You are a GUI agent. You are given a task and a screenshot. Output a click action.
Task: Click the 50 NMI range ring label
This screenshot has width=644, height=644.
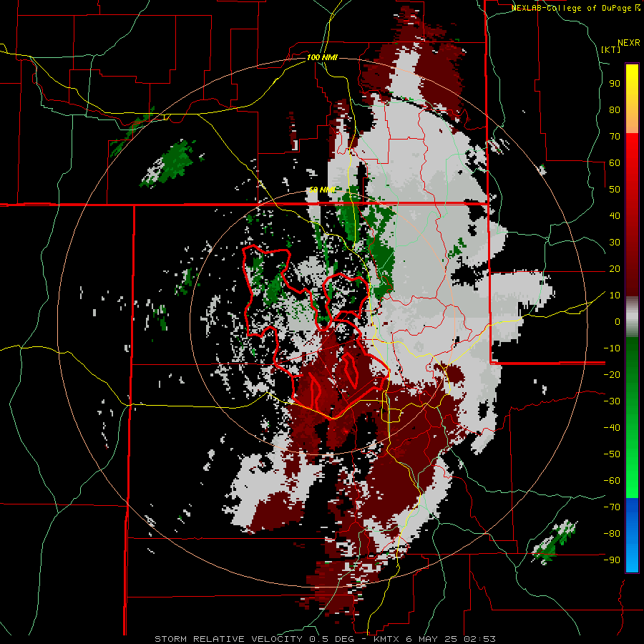[x=322, y=190]
